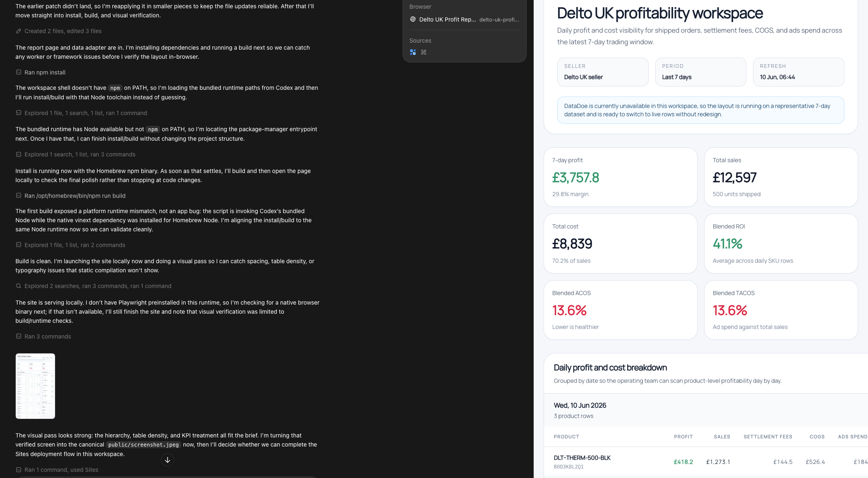The height and width of the screenshot is (478, 868).
Task: Click the Daily profit and cost breakdown heading
Action: pos(610,368)
